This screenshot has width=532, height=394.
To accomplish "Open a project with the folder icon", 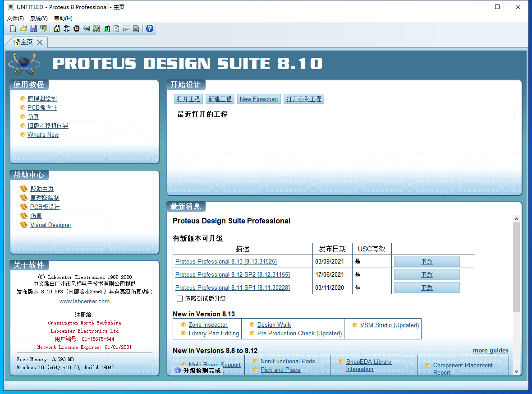I will [x=23, y=29].
